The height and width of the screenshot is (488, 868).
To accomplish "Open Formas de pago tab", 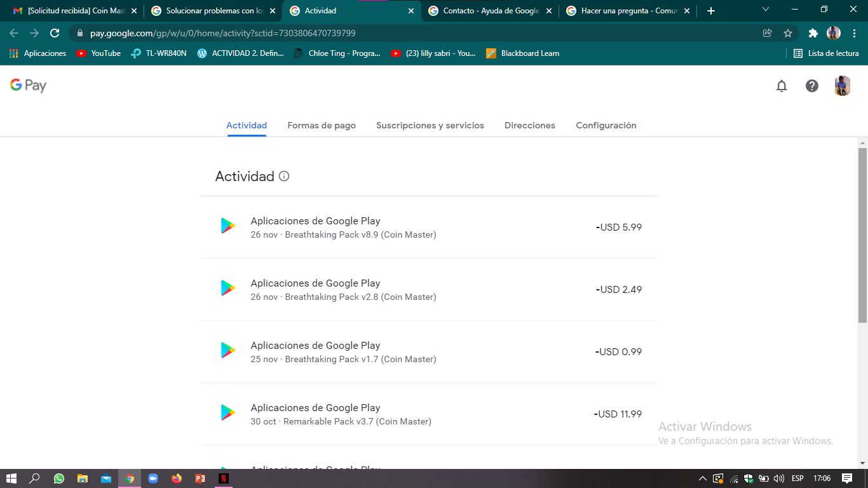I will 322,125.
